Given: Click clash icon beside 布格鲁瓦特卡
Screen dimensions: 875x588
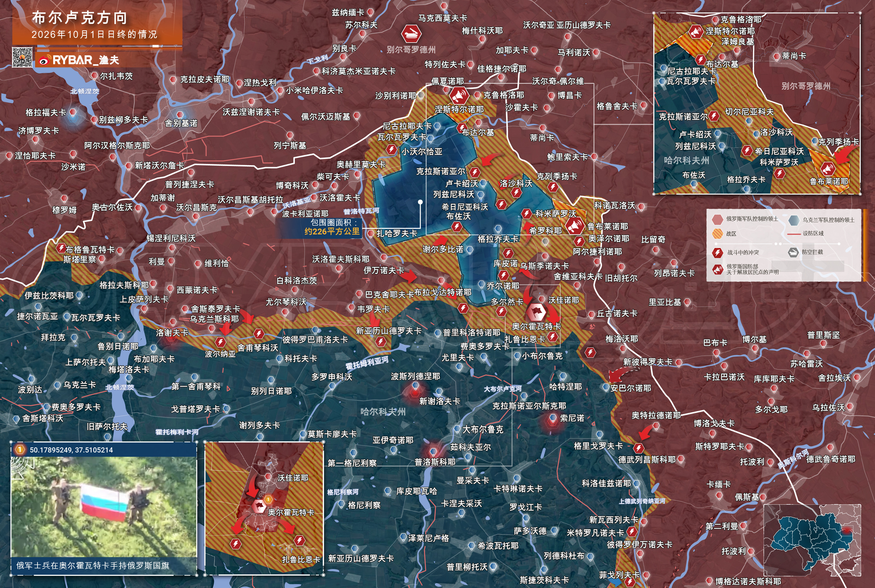Looking at the screenshot, I should (61, 248).
